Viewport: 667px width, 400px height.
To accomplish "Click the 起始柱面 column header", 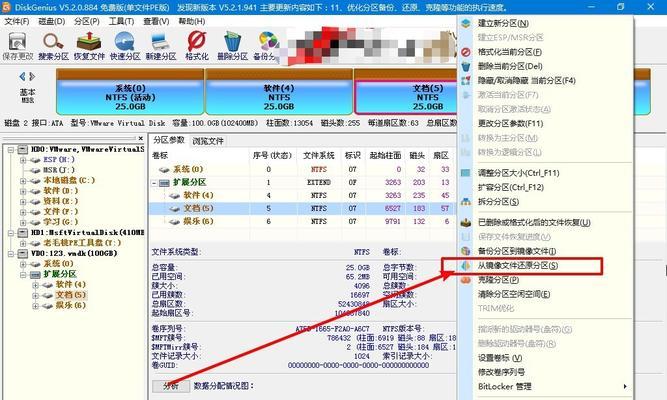I will coord(385,156).
